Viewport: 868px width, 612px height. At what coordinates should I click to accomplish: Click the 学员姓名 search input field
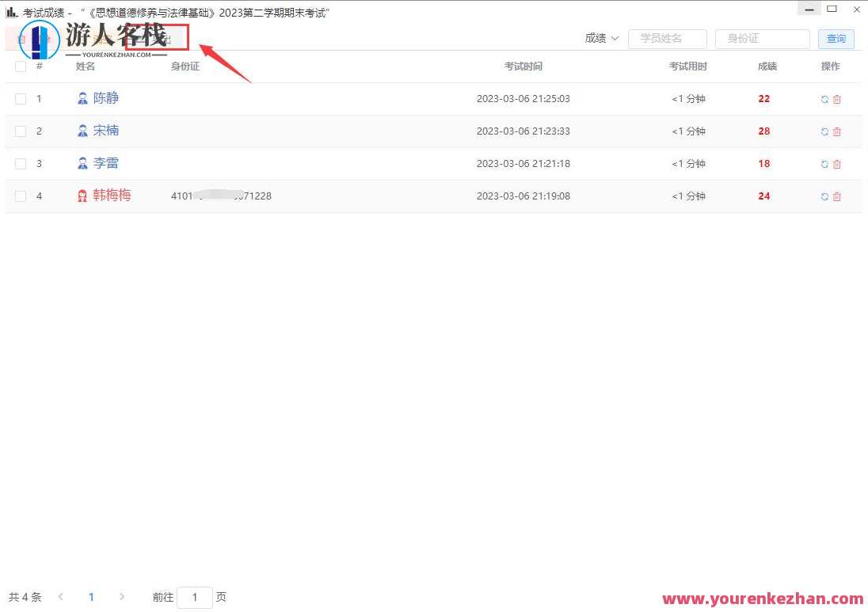[x=667, y=39]
